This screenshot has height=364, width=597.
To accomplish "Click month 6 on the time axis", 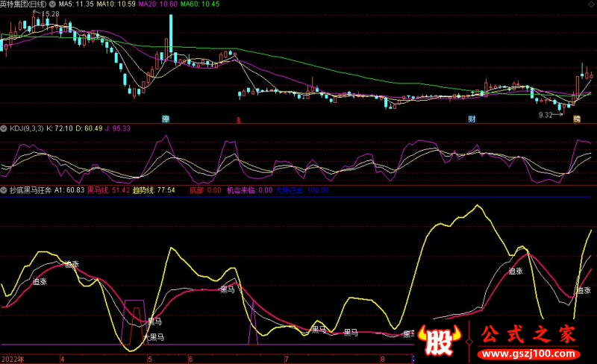I will [x=190, y=359].
